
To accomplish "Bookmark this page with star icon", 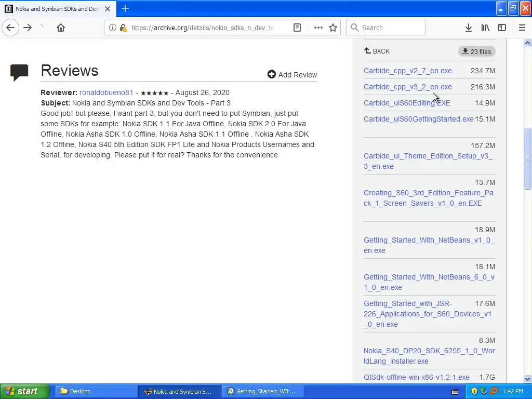I will (333, 28).
